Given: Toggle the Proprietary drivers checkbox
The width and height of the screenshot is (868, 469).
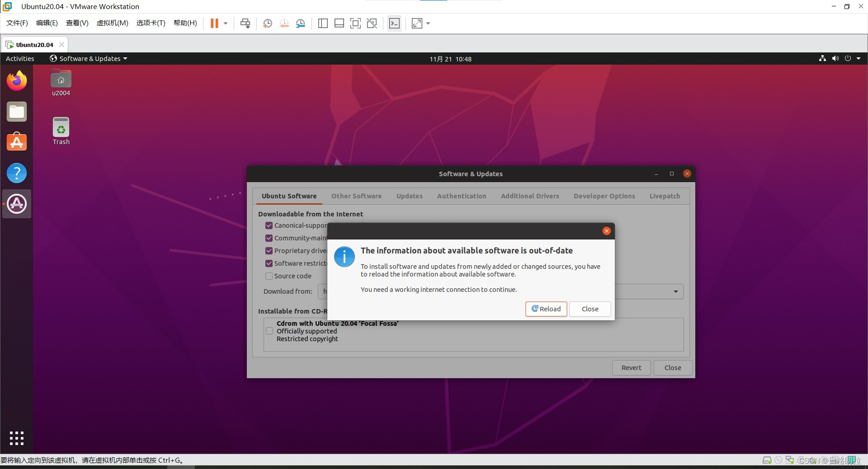Looking at the screenshot, I should [269, 251].
